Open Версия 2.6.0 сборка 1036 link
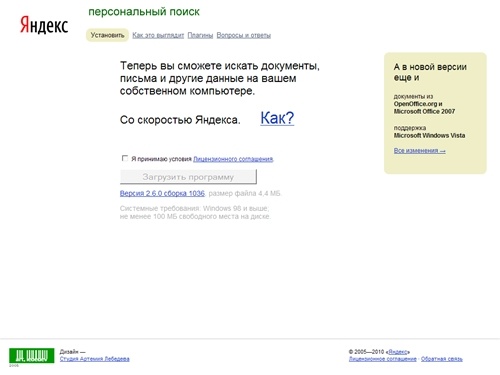Image resolution: width=500 pixels, height=375 pixels. (x=162, y=193)
